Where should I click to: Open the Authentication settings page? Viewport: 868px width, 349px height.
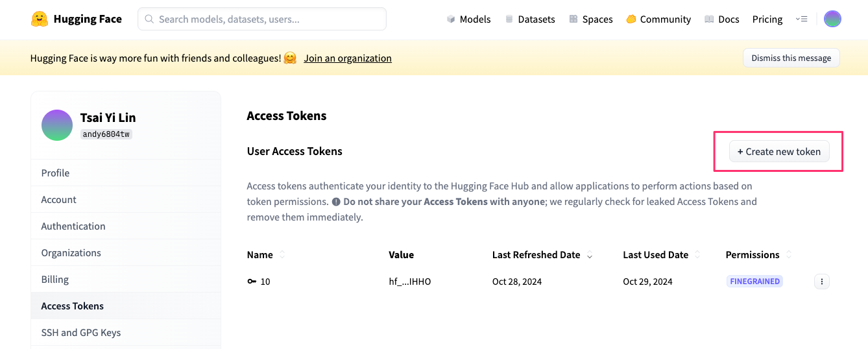coord(73,226)
